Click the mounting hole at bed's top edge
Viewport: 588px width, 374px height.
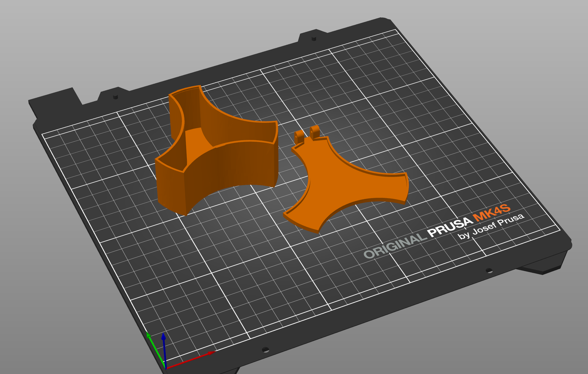pos(314,39)
